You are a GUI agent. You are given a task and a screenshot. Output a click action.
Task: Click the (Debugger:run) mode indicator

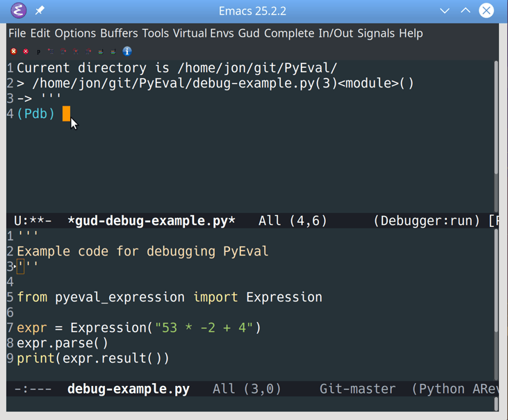point(427,221)
